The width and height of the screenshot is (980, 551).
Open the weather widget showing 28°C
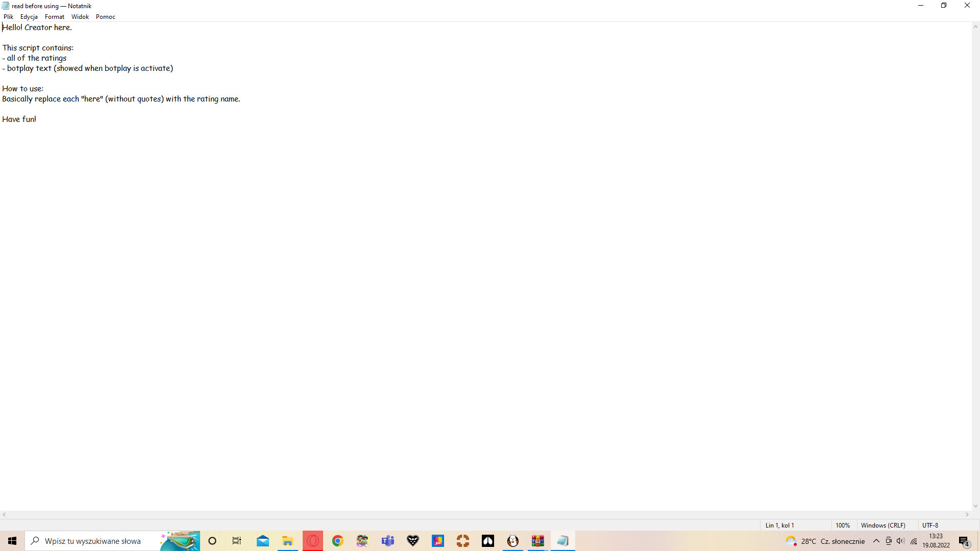(825, 541)
